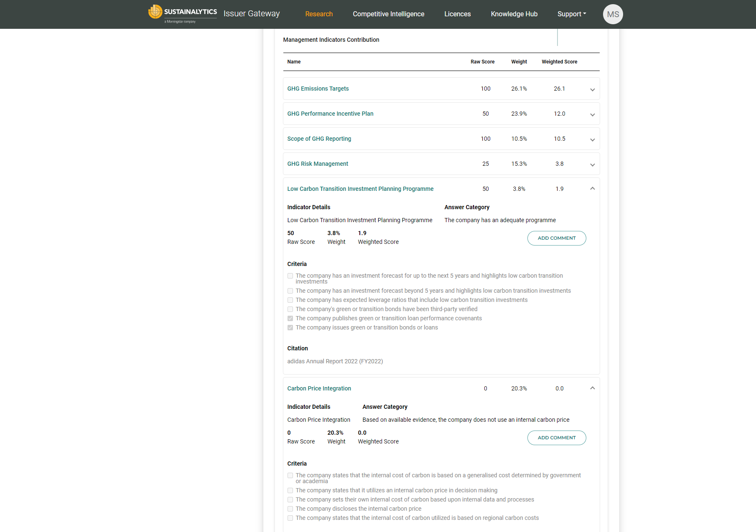The image size is (756, 532).
Task: Toggle green bonds third-party verified checkbox
Action: (290, 309)
